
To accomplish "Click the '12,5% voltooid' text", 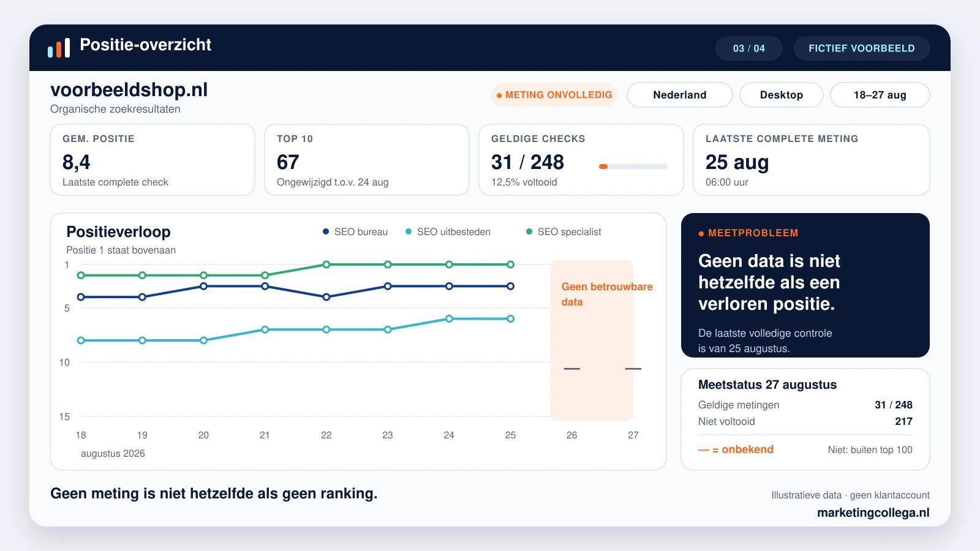I will (524, 182).
